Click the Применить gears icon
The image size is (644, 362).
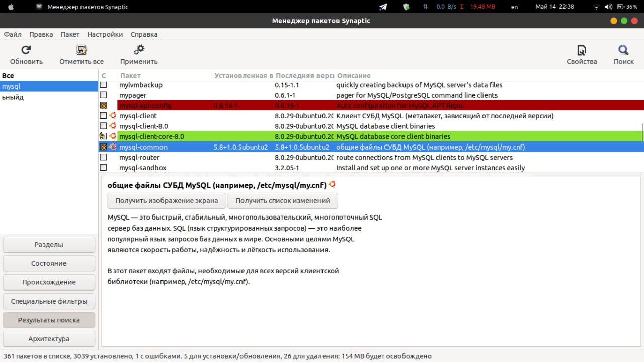click(x=139, y=50)
